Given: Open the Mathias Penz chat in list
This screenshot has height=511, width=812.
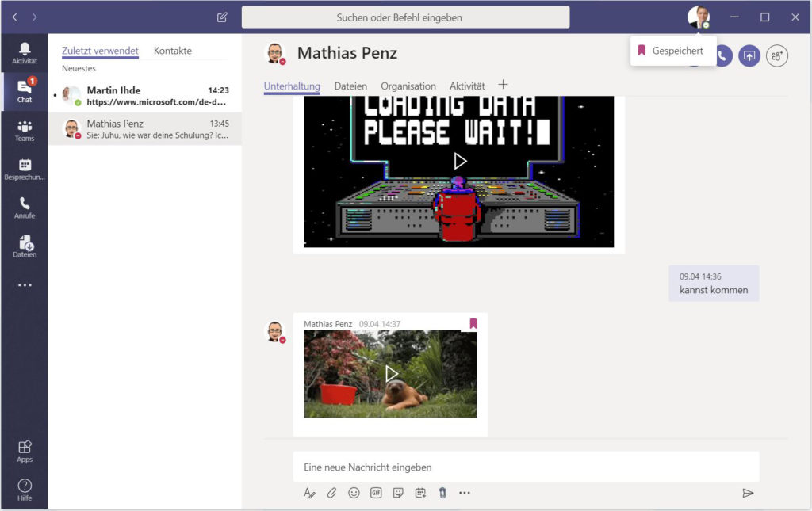Looking at the screenshot, I should 145,129.
